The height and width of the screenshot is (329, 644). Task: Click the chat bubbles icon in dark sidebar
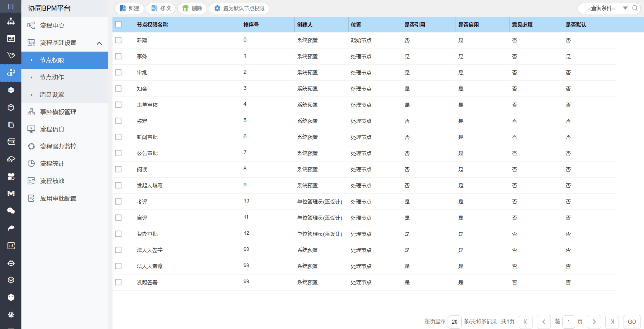pos(11,211)
